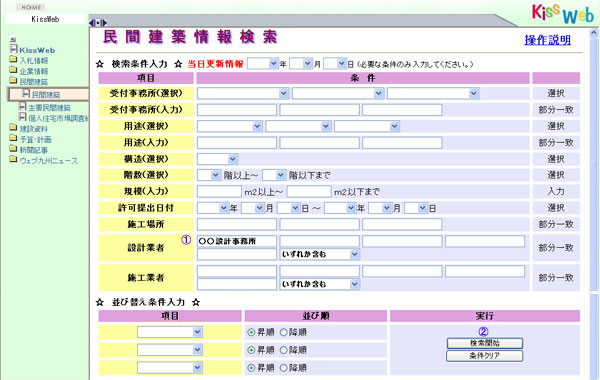Open the 新聞記事 folder icon
This screenshot has width=600, height=380.
point(13,148)
